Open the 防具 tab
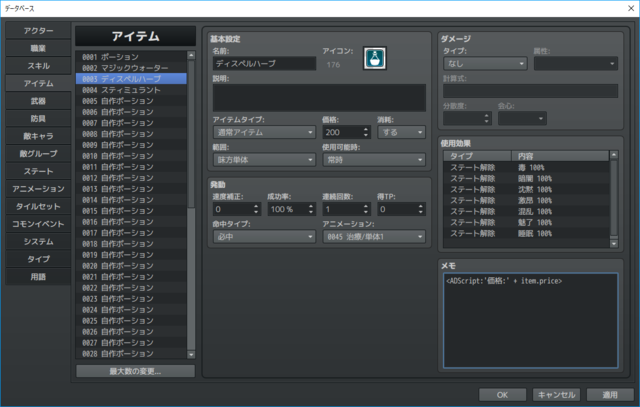This screenshot has height=407, width=640. click(x=38, y=118)
